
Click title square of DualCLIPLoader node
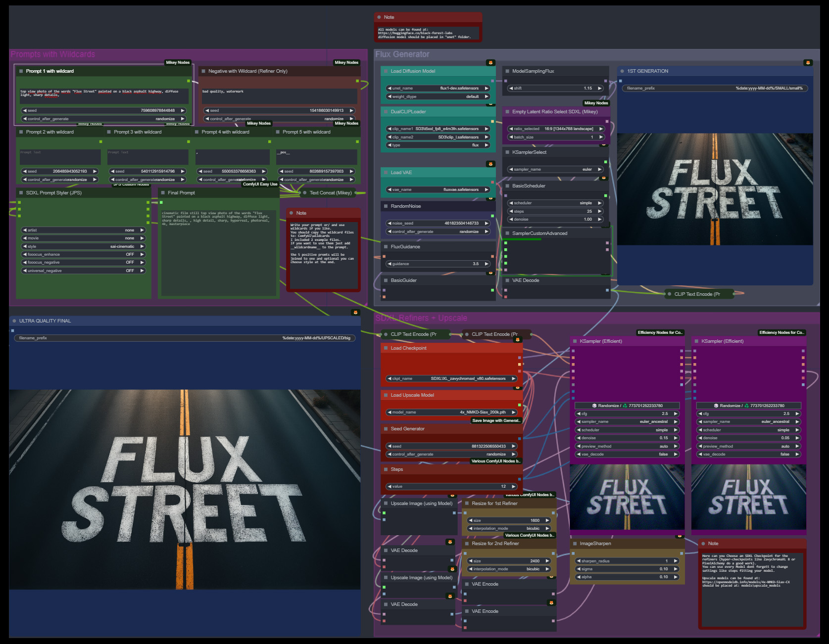(386, 112)
